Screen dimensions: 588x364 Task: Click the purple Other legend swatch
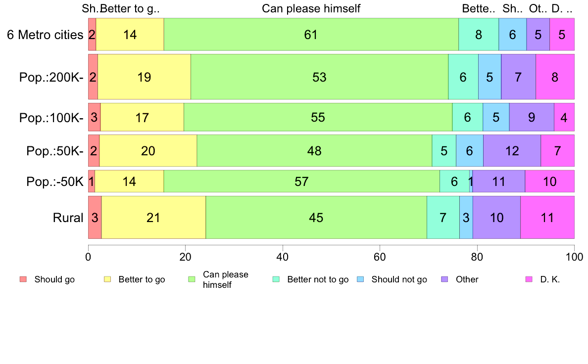coord(445,279)
